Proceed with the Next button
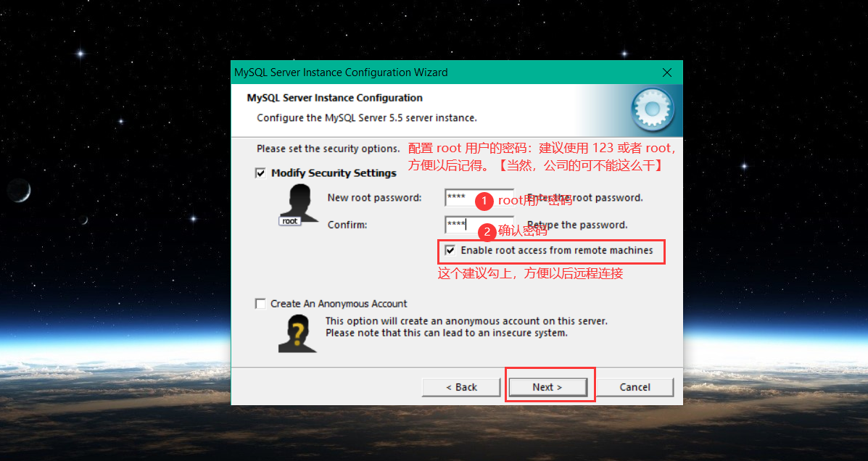 [547, 387]
